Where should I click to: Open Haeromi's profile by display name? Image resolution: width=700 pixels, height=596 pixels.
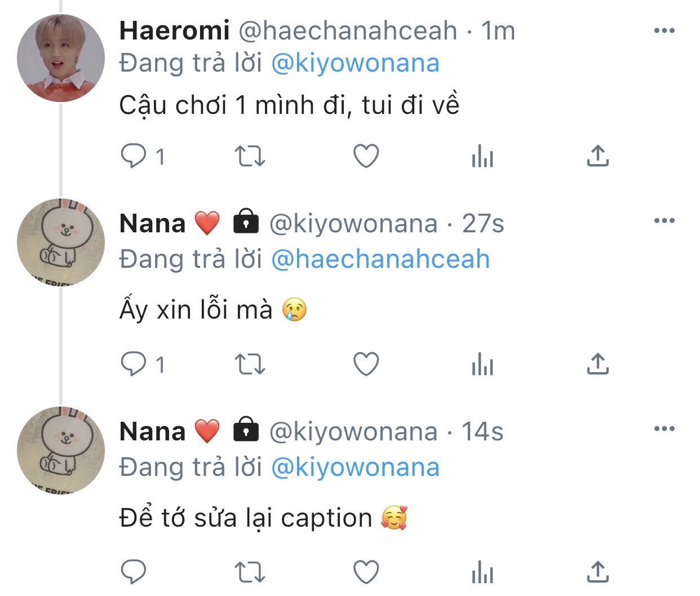click(x=174, y=30)
